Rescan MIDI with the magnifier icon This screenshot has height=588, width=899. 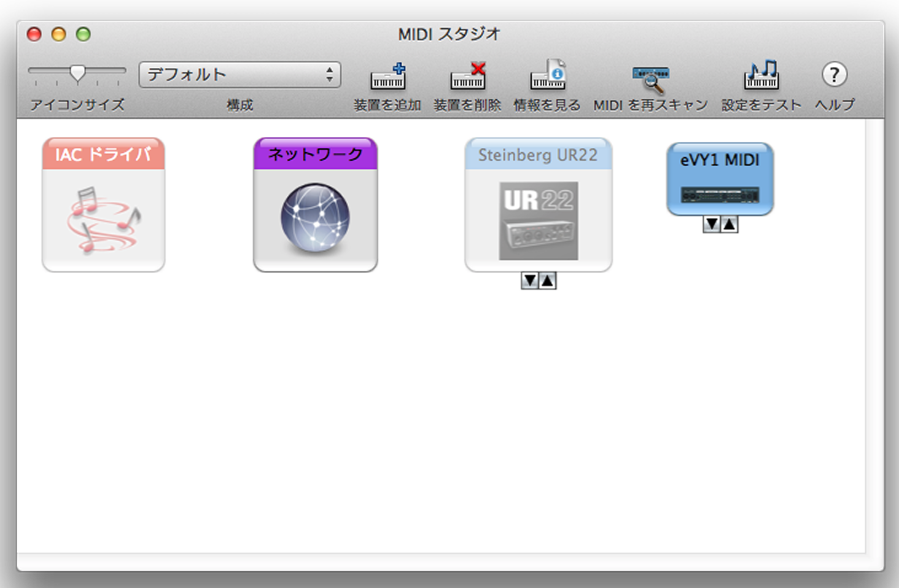(651, 79)
